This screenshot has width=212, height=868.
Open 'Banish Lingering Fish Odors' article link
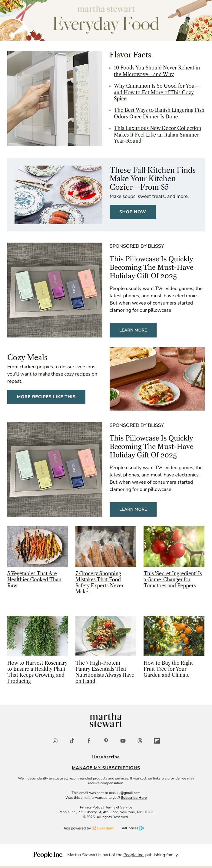[159, 113]
